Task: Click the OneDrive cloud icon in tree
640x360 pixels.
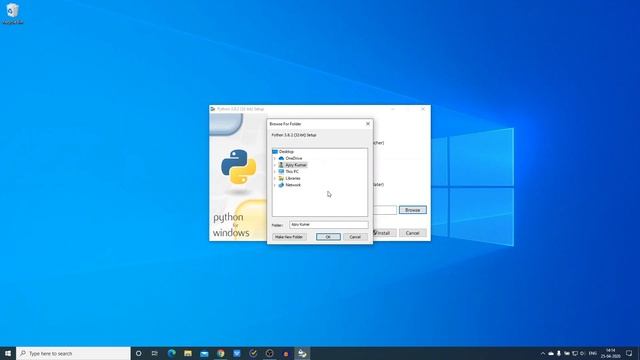Action: (x=281, y=158)
